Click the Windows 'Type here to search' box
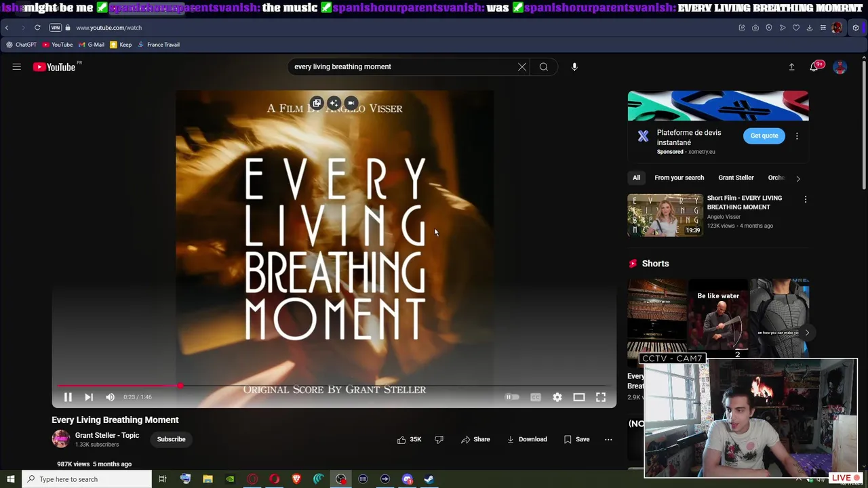Image resolution: width=868 pixels, height=488 pixels. [x=87, y=479]
